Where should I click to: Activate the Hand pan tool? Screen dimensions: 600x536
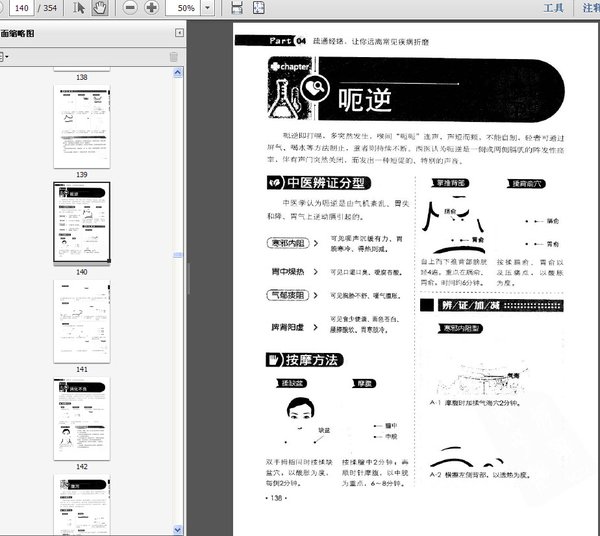point(99,8)
